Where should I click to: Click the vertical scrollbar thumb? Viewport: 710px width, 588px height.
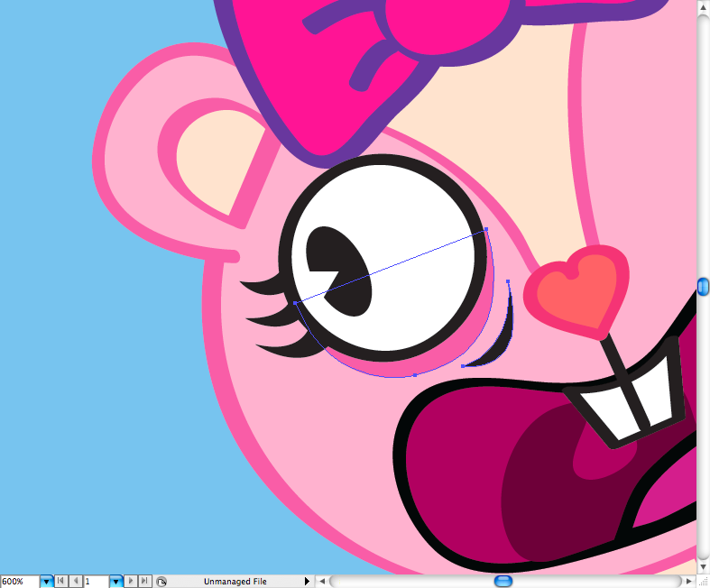click(x=703, y=286)
